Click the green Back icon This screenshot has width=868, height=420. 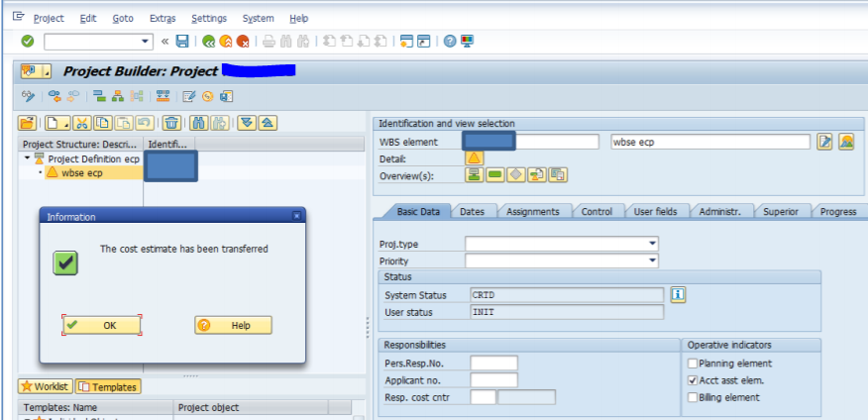point(209,42)
